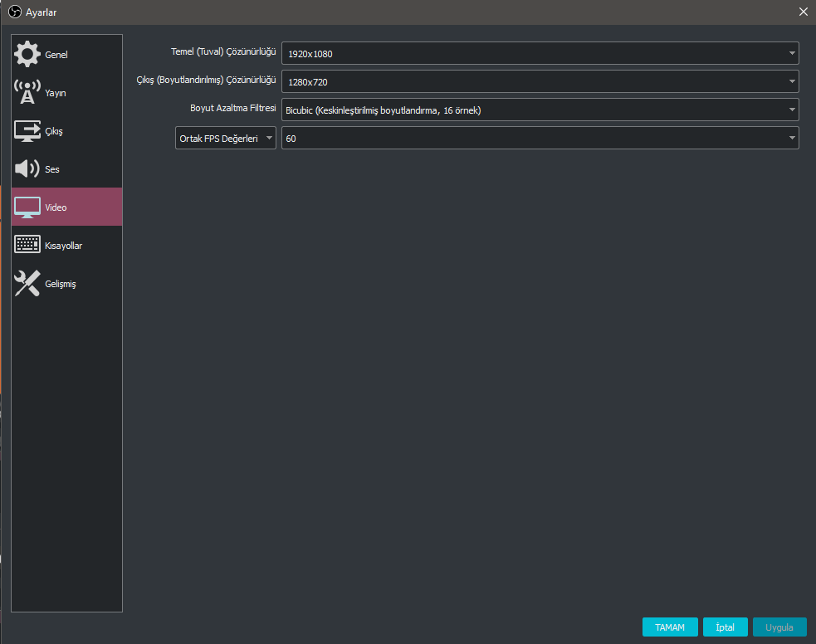Click the Gelişmiş tools icon
816x644 pixels.
27,284
